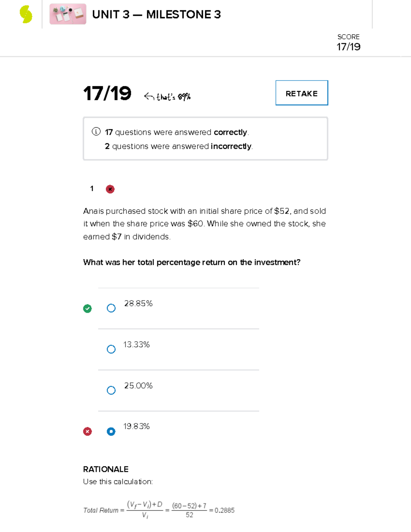Choose the 25.00% answer radio button

[111, 391]
